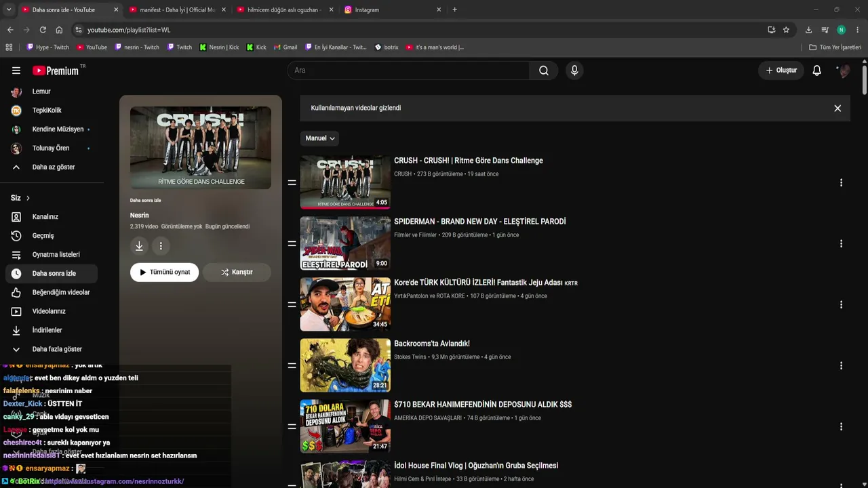Switch to the 'hilmicem düğün' tab
Screen dimensions: 868x488
(x=285, y=10)
